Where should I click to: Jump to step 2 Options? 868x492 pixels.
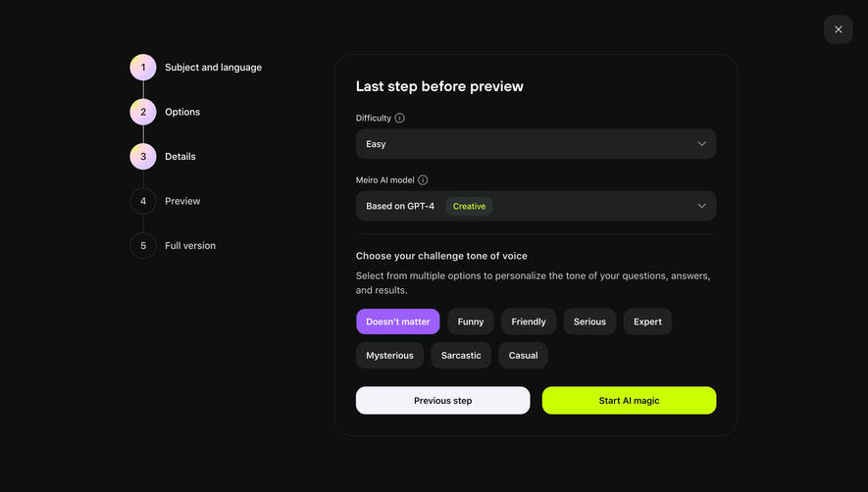165,112
